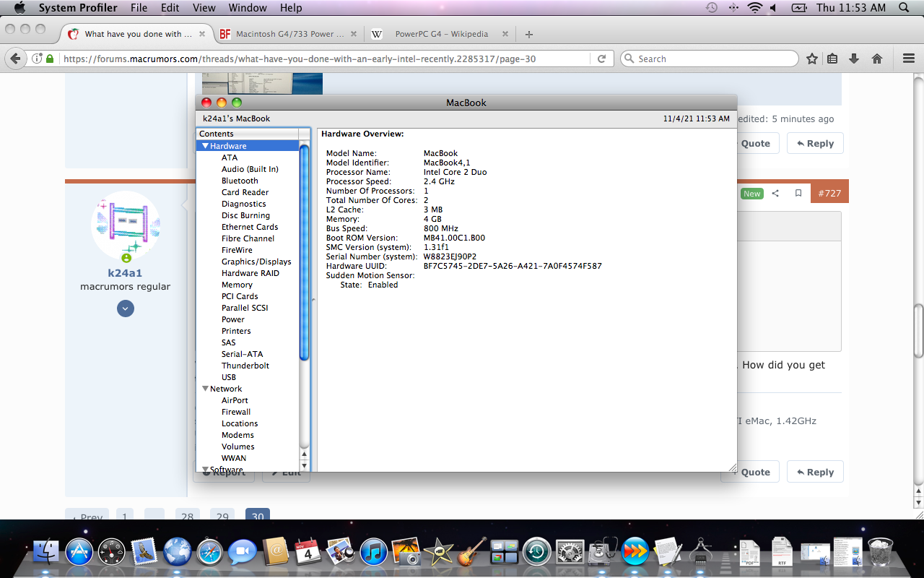Click the bottom Quote button in forum
Viewport: 924px width, 578px height.
pyautogui.click(x=751, y=472)
